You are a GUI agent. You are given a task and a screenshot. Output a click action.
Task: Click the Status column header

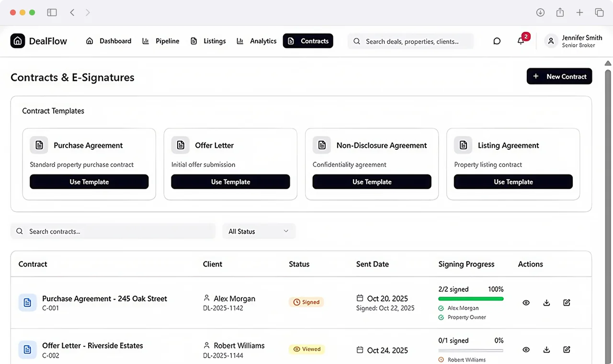(299, 264)
